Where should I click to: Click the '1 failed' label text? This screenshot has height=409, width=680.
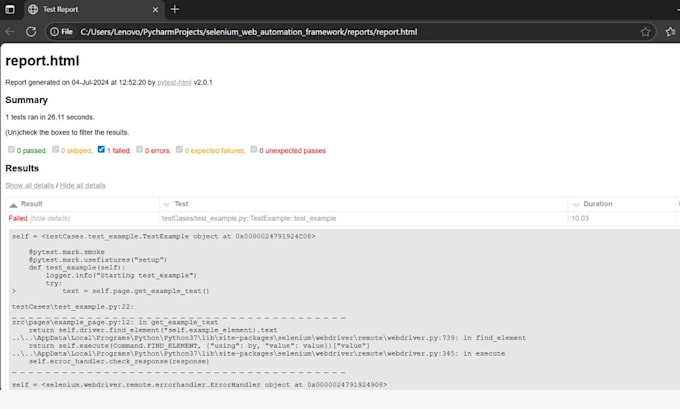point(119,151)
